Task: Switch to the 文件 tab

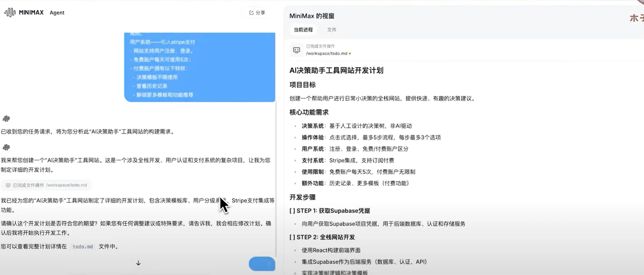Action: tap(332, 30)
